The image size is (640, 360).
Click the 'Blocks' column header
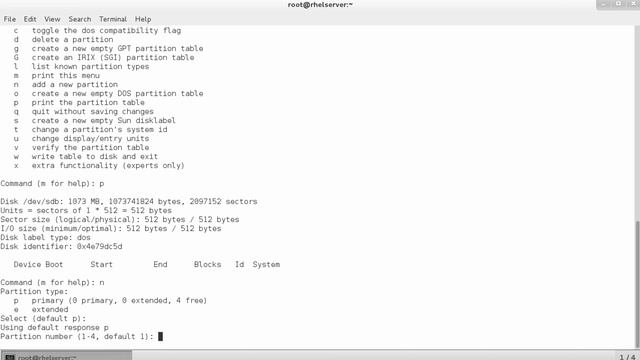207,264
